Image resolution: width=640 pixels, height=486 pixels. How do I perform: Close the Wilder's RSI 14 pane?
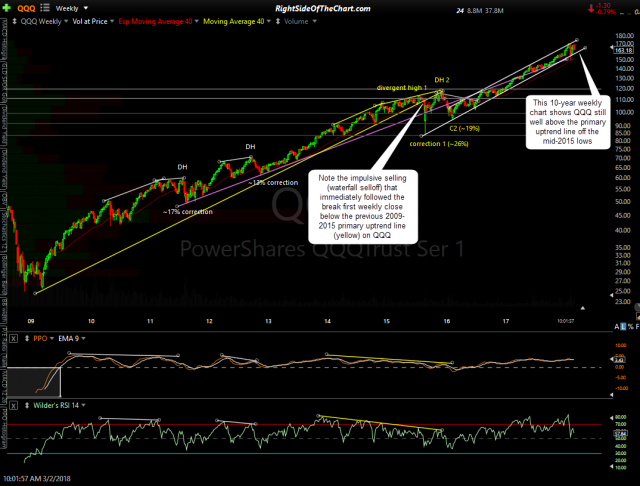pyautogui.click(x=13, y=406)
